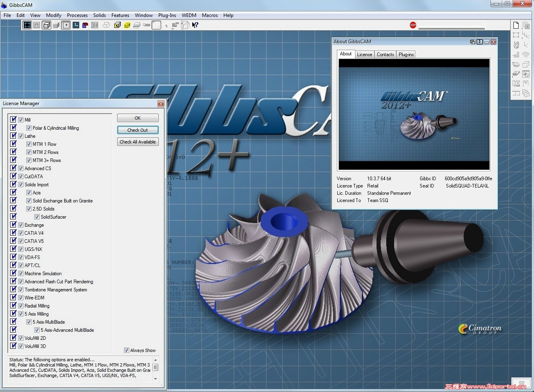Open the File menu

click(x=7, y=15)
